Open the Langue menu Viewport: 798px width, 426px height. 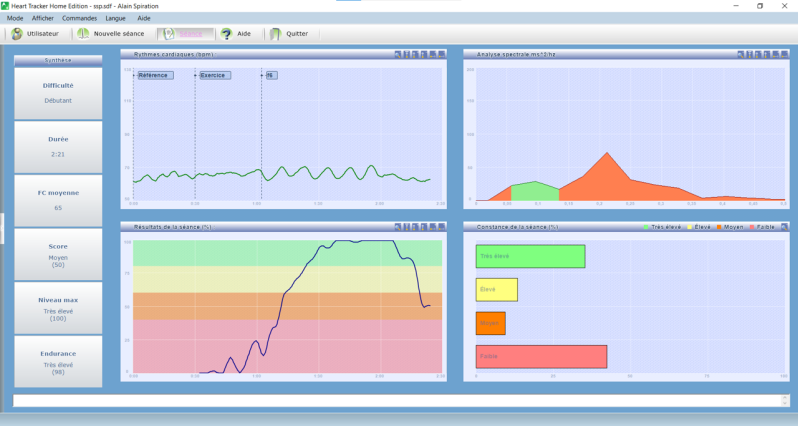(116, 18)
